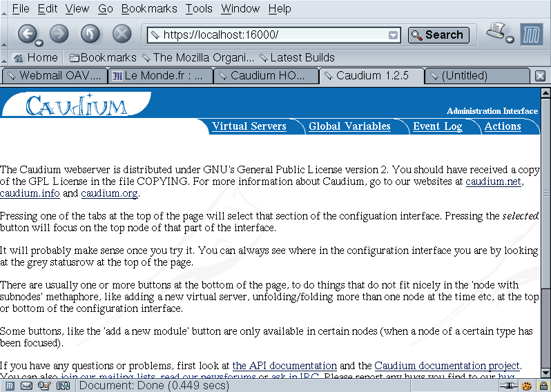The height and width of the screenshot is (392, 551).
Task: Click the Mozilla throbber logo
Action: tap(531, 35)
